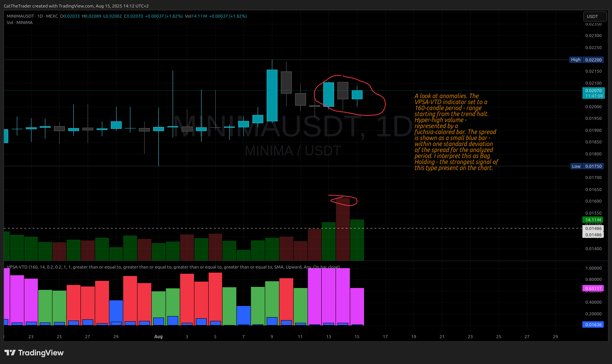Click the blue 0.01636 value label
Image resolution: width=612 pixels, height=364 pixels.
pos(593,325)
